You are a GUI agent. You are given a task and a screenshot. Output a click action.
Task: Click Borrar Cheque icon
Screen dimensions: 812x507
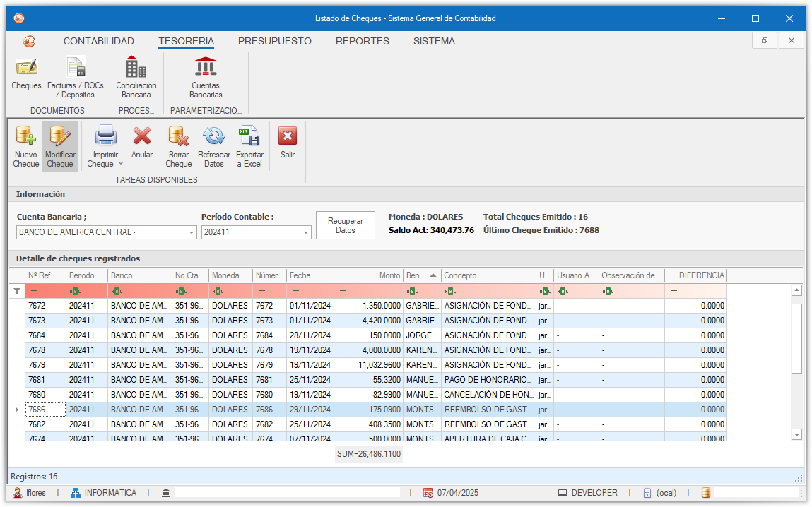179,136
